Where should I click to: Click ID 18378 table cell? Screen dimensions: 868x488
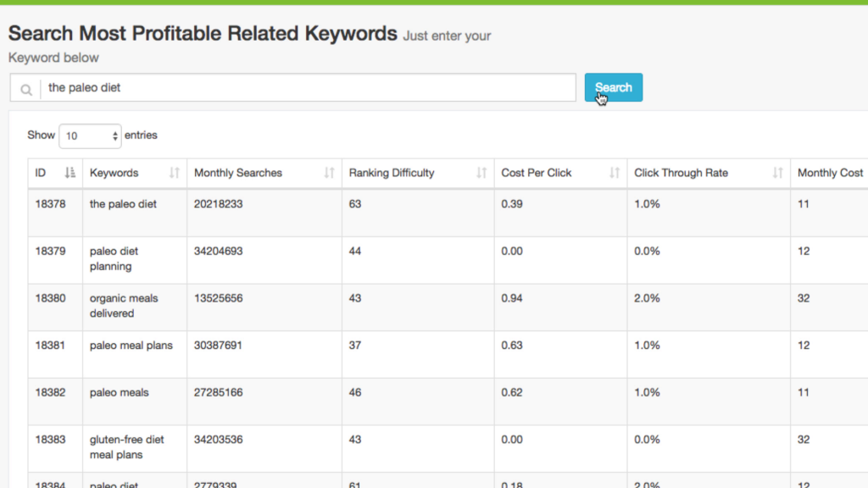[x=49, y=204]
